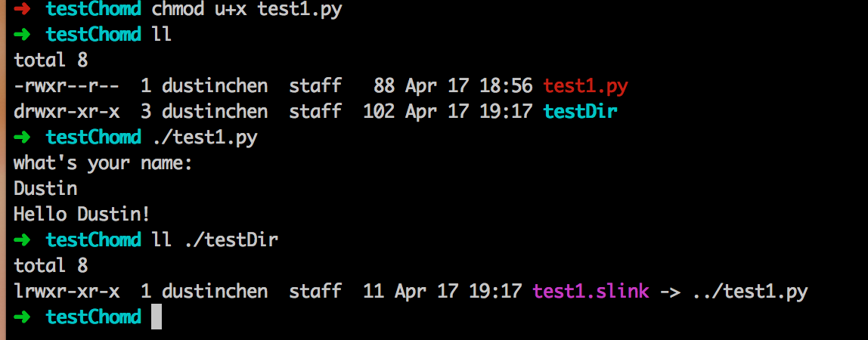Image resolution: width=868 pixels, height=340 pixels.
Task: Click the ../test1.py symlink target path
Action: point(750,292)
